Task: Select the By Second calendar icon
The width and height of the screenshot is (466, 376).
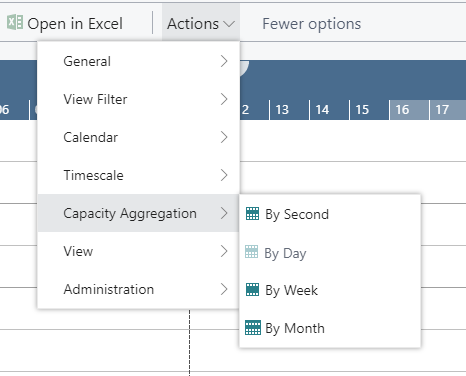Action: click(x=252, y=214)
